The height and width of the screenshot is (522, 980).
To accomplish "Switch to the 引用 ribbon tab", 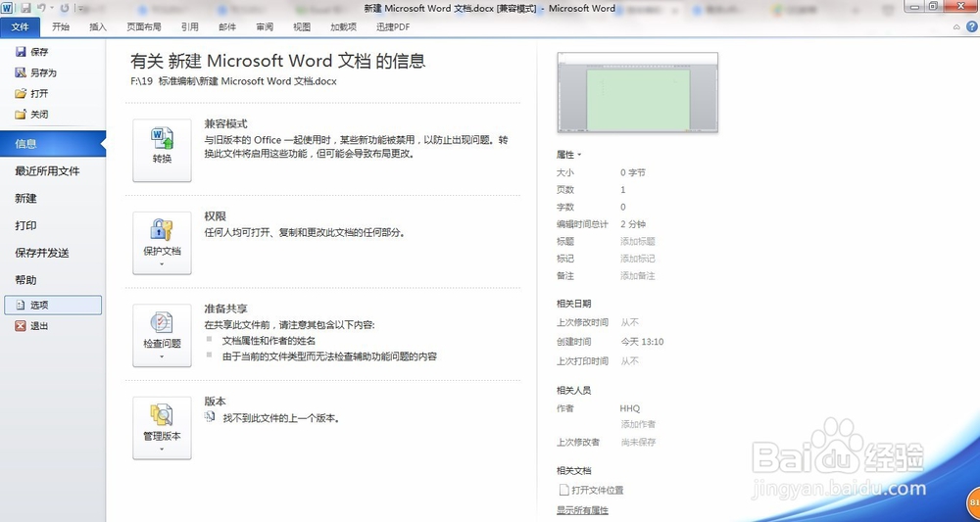I will (x=189, y=26).
